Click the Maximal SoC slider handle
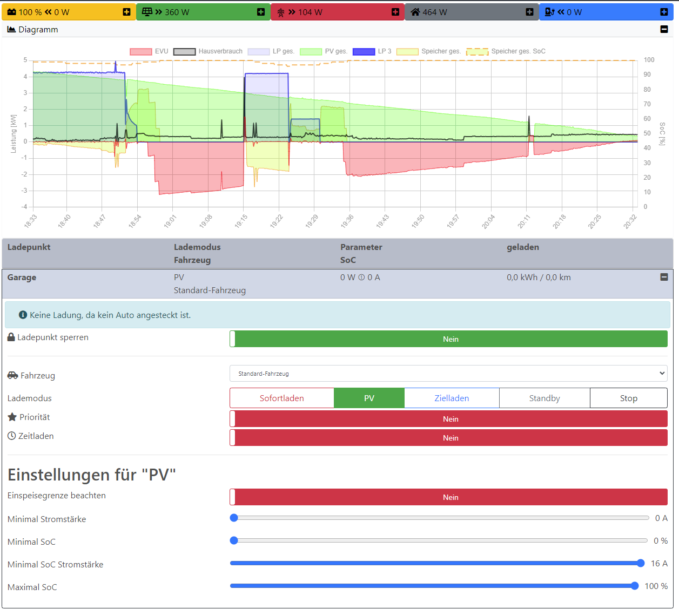 [635, 586]
